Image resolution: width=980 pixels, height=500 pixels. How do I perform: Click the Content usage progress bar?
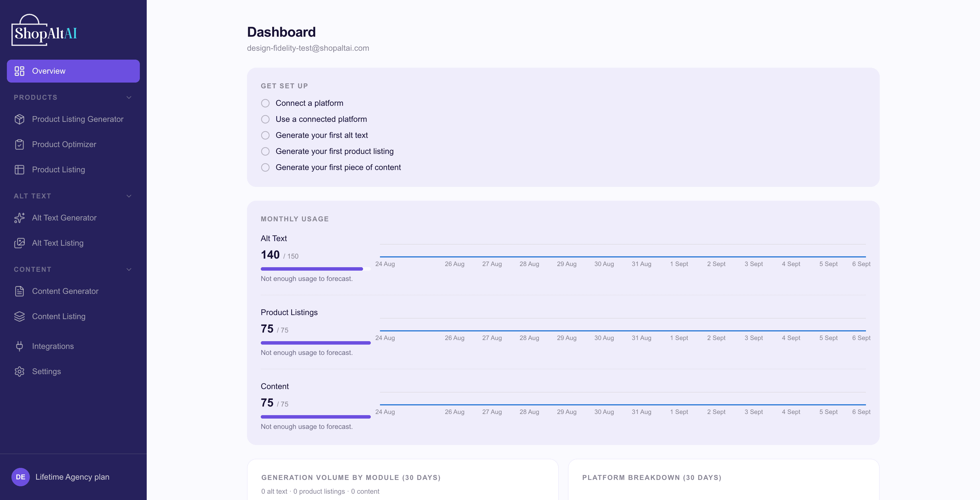(316, 417)
